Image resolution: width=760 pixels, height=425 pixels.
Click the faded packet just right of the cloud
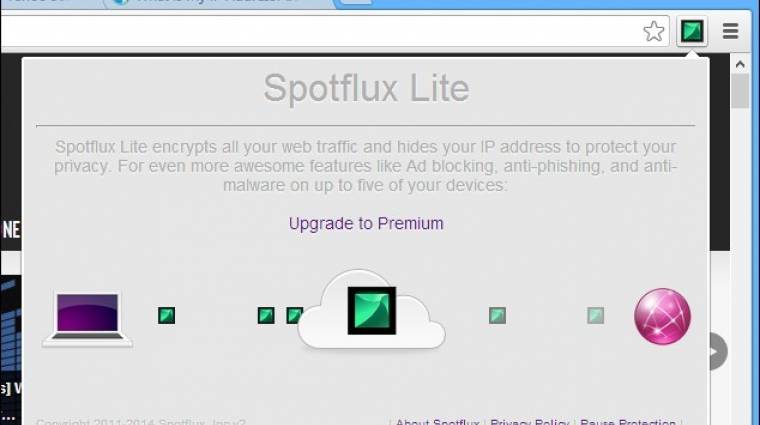497,315
